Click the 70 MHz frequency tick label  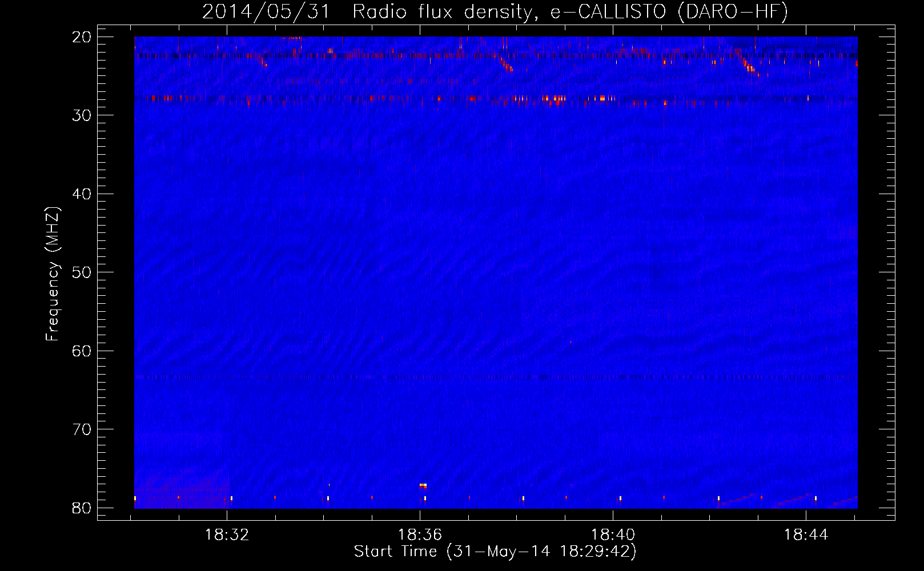[82, 429]
